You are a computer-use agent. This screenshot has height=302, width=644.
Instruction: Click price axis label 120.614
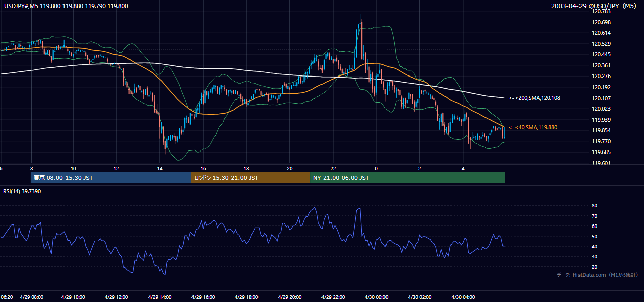click(602, 33)
